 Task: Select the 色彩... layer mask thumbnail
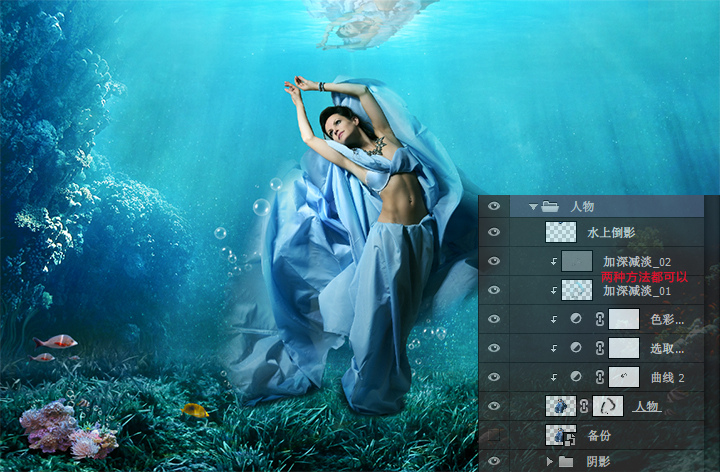tap(624, 319)
